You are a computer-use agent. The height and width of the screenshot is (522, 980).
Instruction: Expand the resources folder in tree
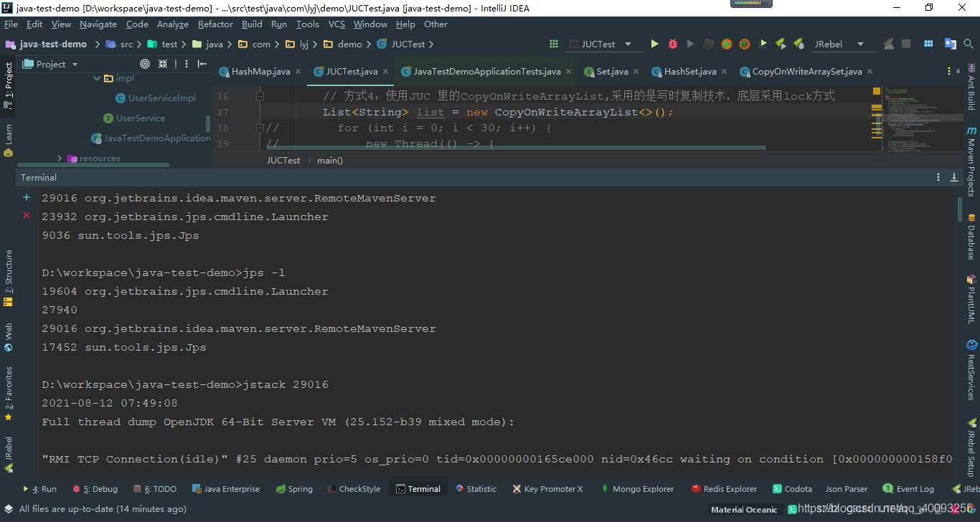point(60,158)
